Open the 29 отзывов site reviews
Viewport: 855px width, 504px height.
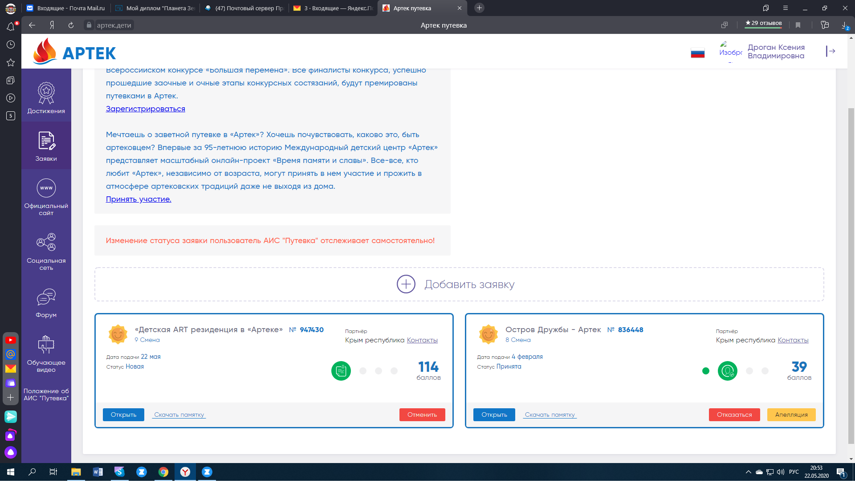click(x=763, y=24)
